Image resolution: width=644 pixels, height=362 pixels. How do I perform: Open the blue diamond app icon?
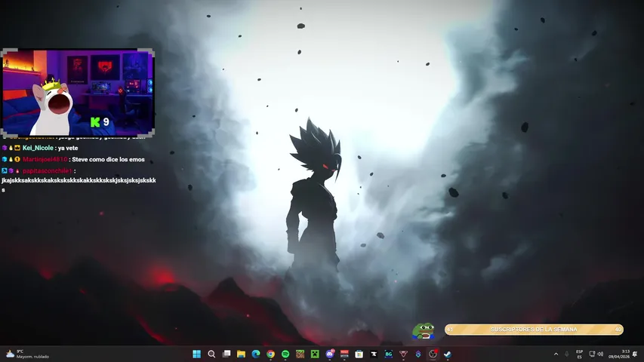[418, 354]
